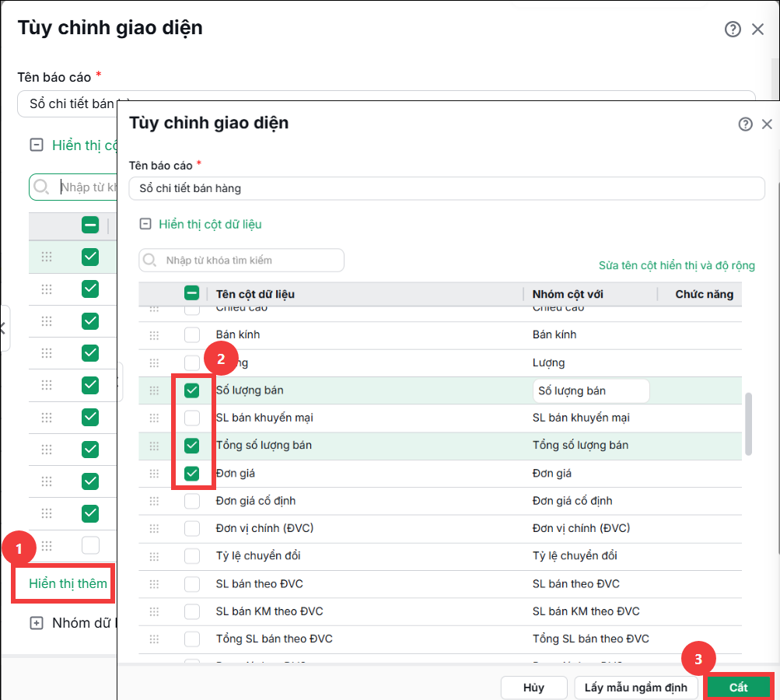Viewport: 780px width, 700px height.
Task: Grab drag handle of SL bán theo ĐVC row
Action: (154, 584)
